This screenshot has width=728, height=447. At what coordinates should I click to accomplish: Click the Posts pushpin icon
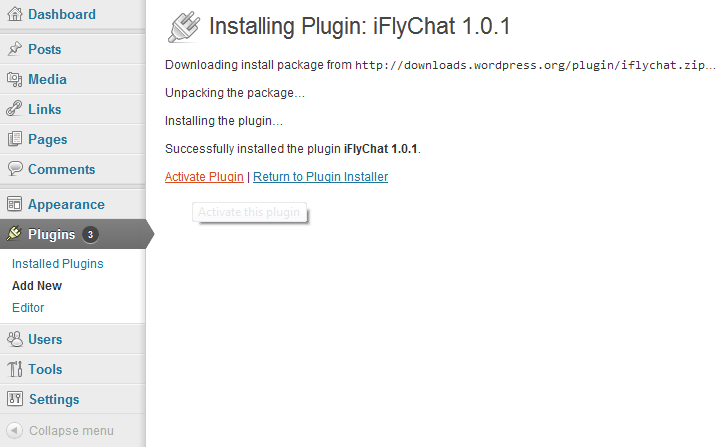[x=15, y=49]
